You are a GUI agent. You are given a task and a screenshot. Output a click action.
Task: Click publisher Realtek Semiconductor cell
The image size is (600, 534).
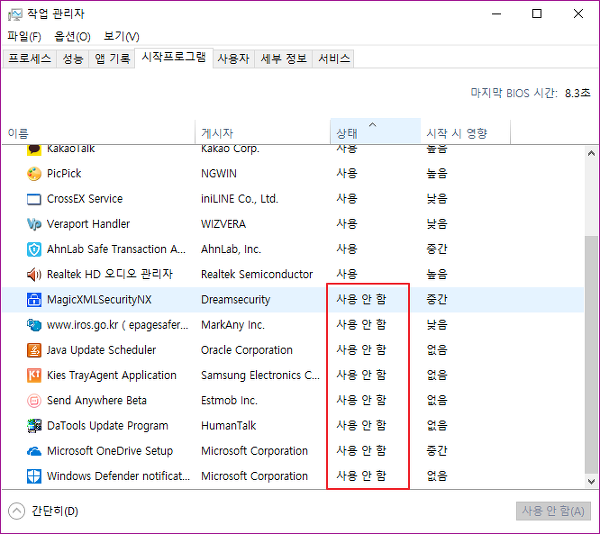(257, 274)
